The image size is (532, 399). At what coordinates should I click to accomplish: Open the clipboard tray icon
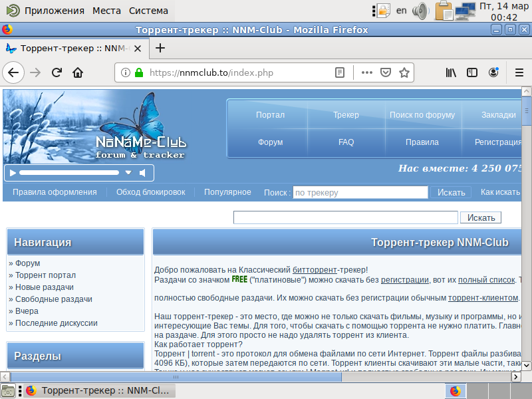pos(444,11)
